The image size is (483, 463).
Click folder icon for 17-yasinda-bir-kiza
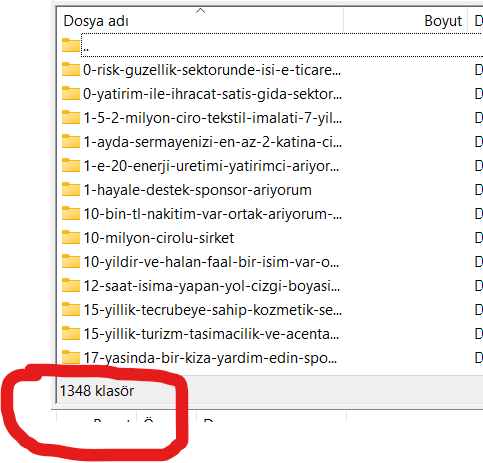pyautogui.click(x=71, y=357)
